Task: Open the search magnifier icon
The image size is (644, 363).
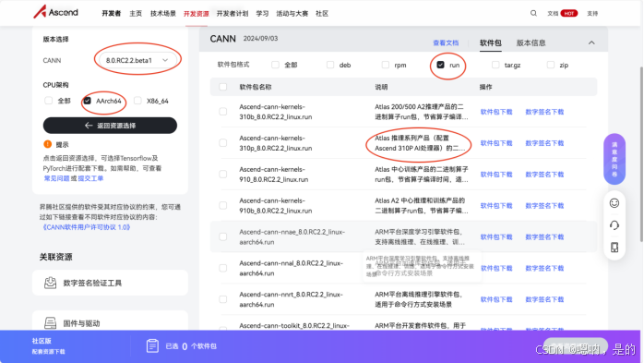Action: [x=533, y=13]
